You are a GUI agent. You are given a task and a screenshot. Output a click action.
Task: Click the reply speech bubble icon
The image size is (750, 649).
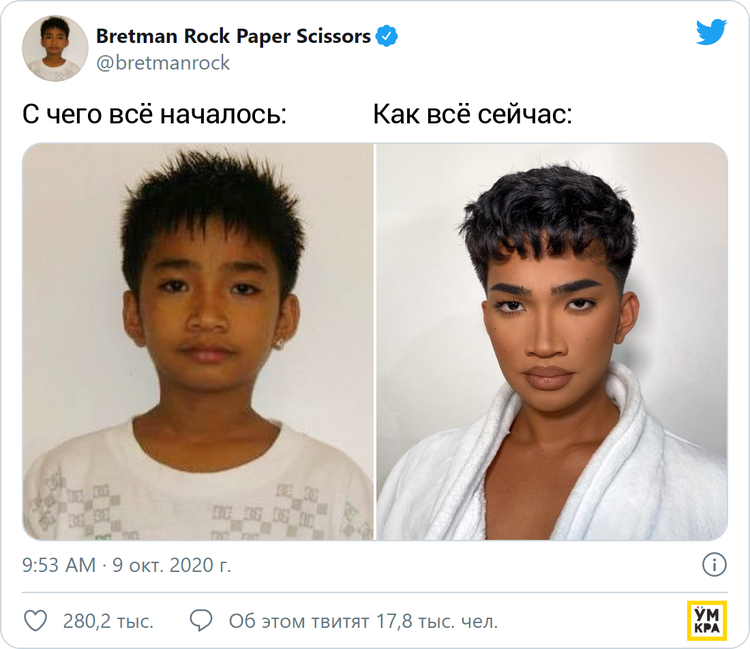(201, 621)
